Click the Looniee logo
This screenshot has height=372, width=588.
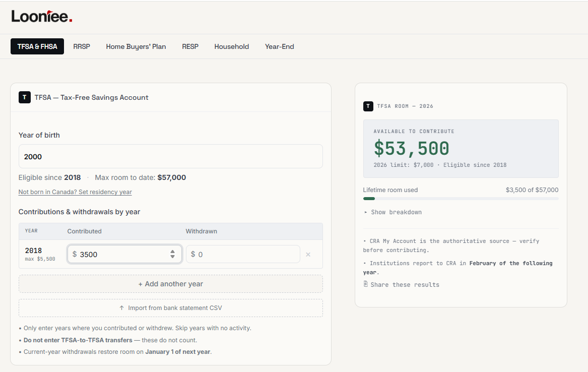[42, 16]
